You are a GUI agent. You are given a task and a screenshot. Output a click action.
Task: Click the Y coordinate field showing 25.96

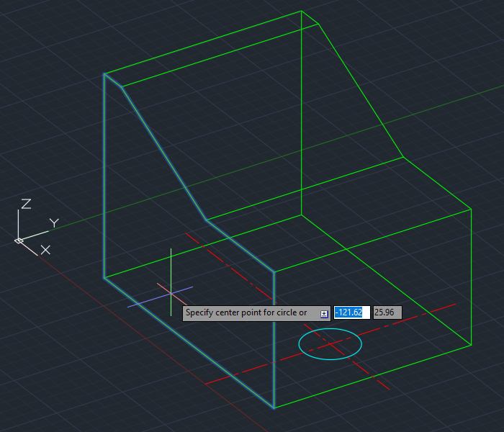click(387, 312)
